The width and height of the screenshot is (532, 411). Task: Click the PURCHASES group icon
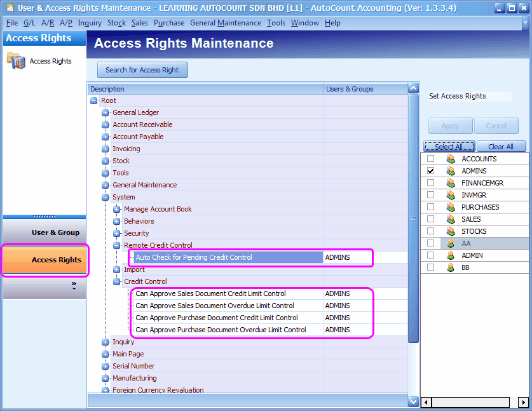pyautogui.click(x=451, y=207)
